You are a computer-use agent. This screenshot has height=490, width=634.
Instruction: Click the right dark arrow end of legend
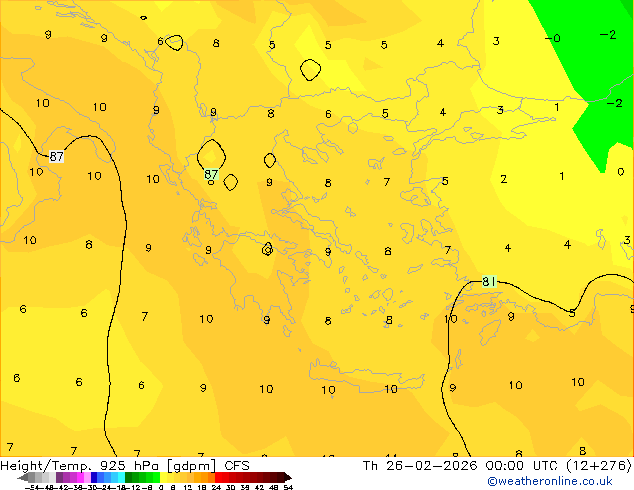tap(288, 477)
